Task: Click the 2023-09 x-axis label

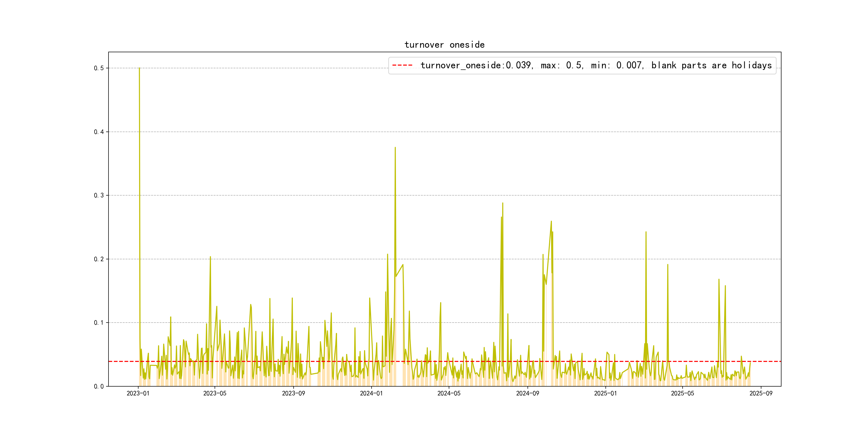Action: pos(293,393)
